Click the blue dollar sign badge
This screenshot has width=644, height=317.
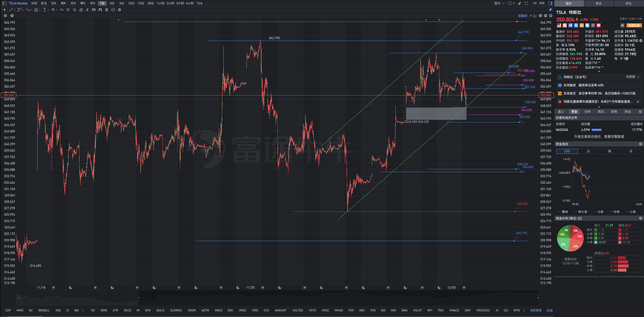click(x=576, y=25)
